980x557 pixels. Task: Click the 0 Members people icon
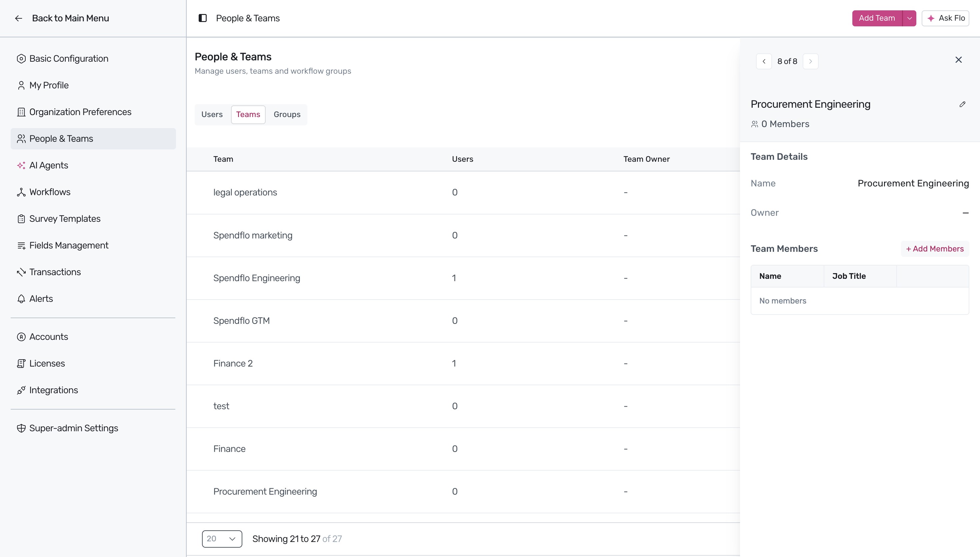coord(754,124)
